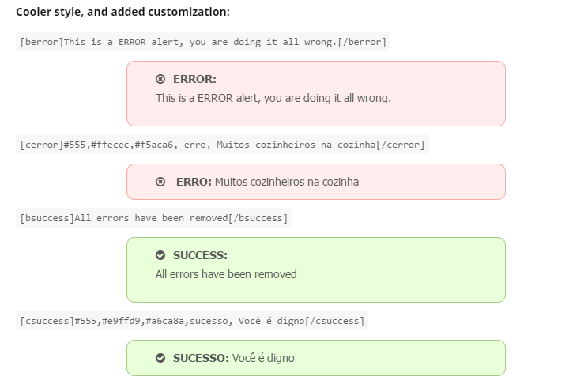This screenshot has height=384, width=588.
Task: Click the closing [/cerror] tag text
Action: [x=403, y=145]
